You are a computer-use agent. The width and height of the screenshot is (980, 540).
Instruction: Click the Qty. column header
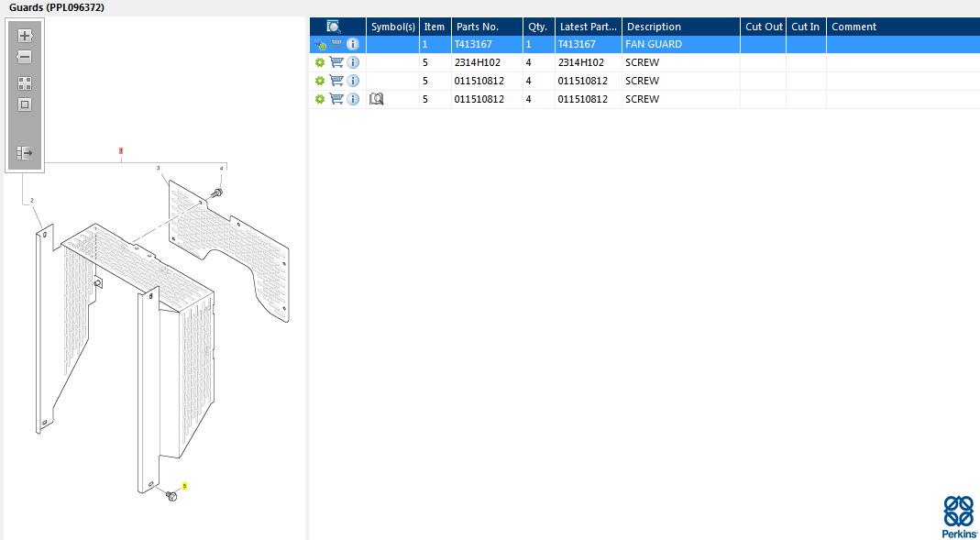click(537, 27)
